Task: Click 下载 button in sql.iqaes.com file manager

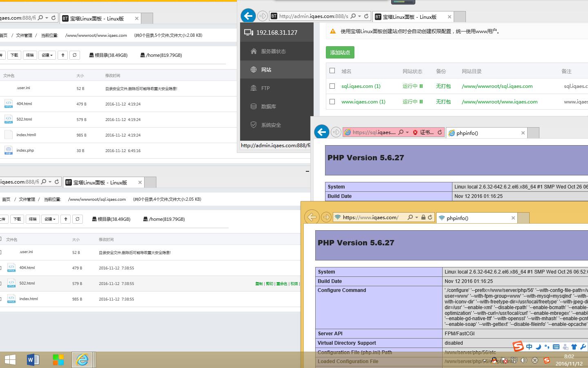Action: pyautogui.click(x=17, y=219)
